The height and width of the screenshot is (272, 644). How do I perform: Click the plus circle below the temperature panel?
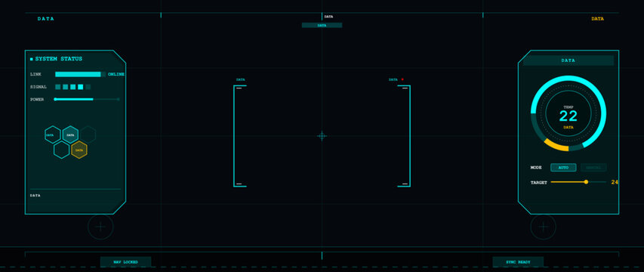(x=544, y=227)
